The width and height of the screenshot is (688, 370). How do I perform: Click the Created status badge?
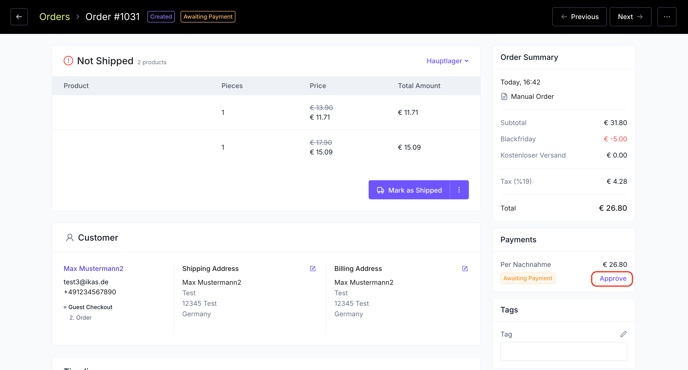(161, 17)
